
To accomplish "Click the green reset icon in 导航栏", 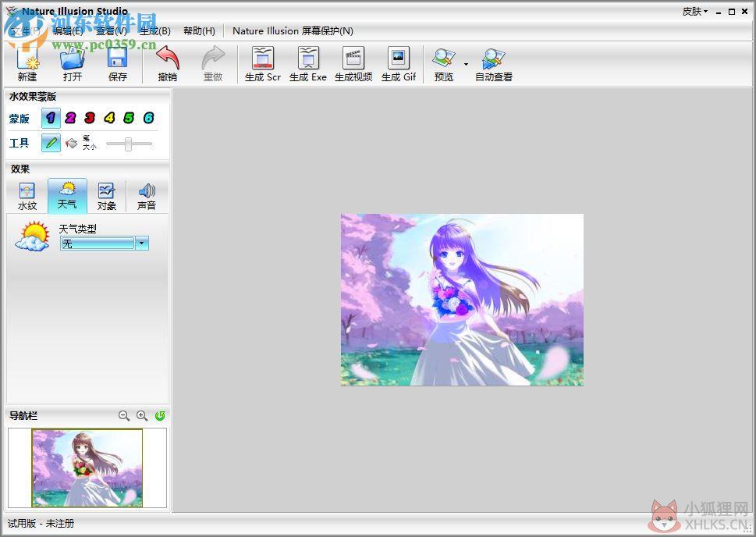I will (160, 415).
